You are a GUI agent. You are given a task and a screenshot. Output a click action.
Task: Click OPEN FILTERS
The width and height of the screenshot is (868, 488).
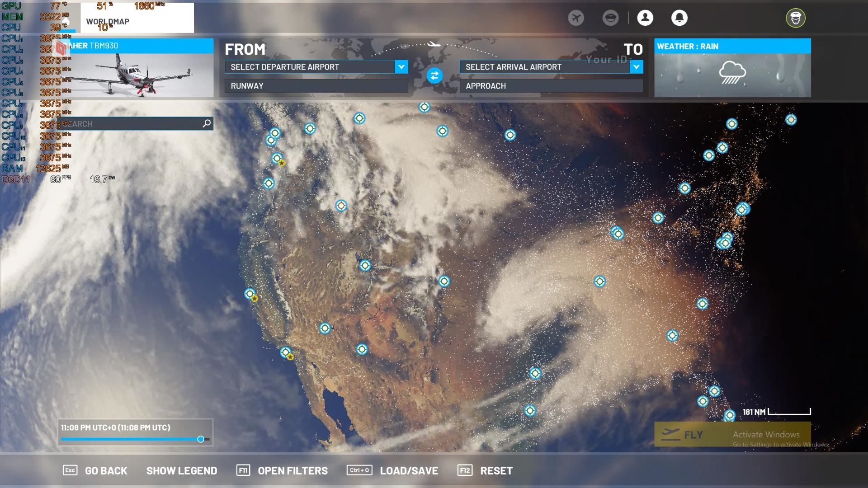(292, 470)
